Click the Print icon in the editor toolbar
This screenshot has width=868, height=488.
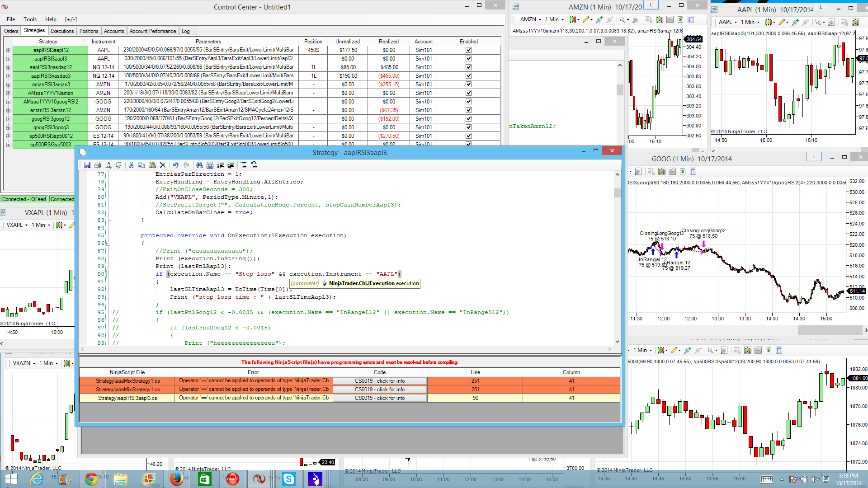coord(97,165)
